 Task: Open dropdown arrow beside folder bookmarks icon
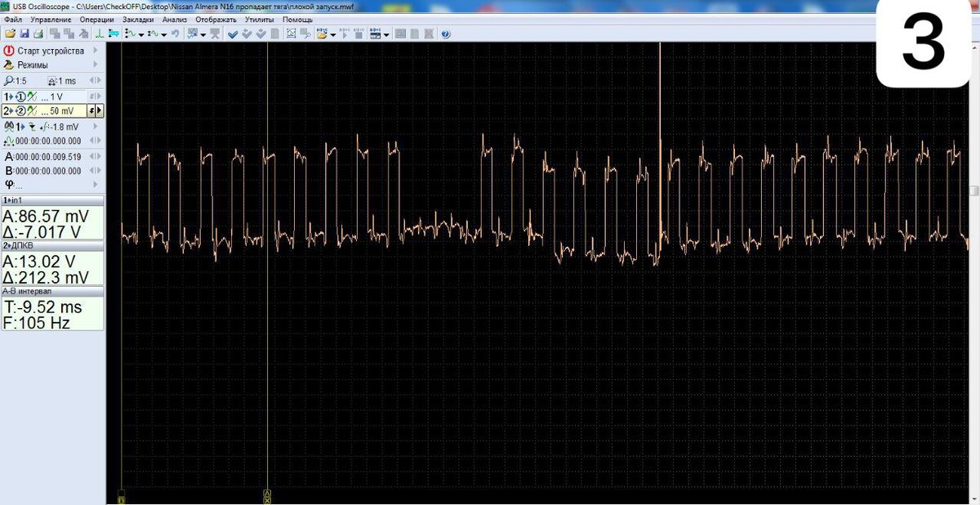coord(332,35)
